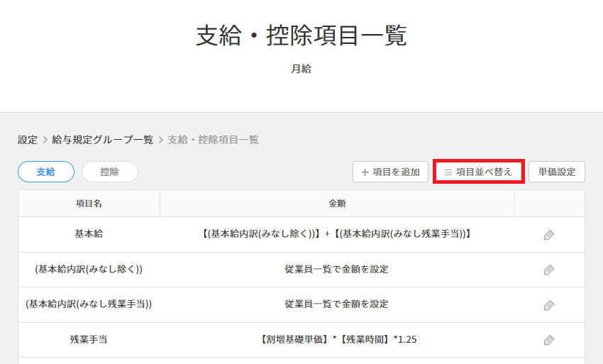Click 従業員一覧で金額を設定 in the みなし残業手当 row
Image resolution: width=603 pixels, height=364 pixels.
pyautogui.click(x=336, y=304)
